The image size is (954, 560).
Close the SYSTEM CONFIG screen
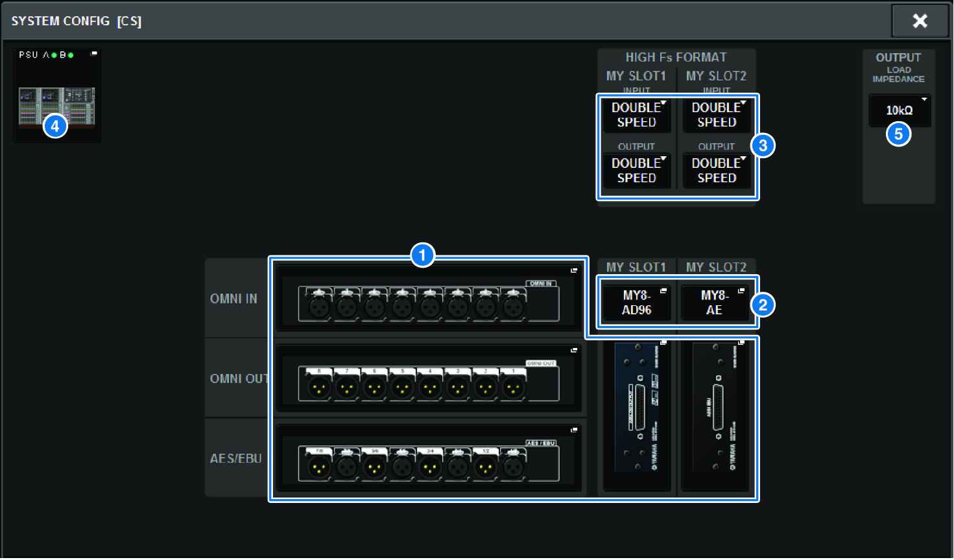tap(920, 20)
